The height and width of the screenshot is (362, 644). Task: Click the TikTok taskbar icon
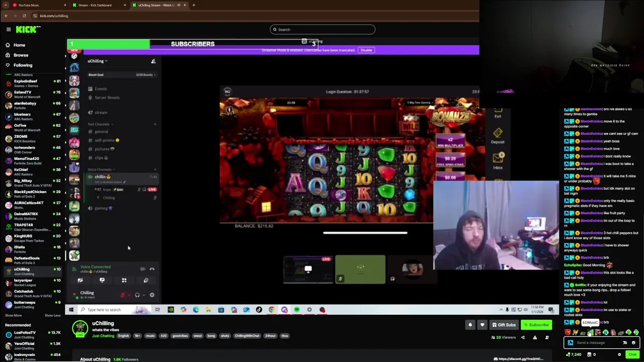point(259,310)
